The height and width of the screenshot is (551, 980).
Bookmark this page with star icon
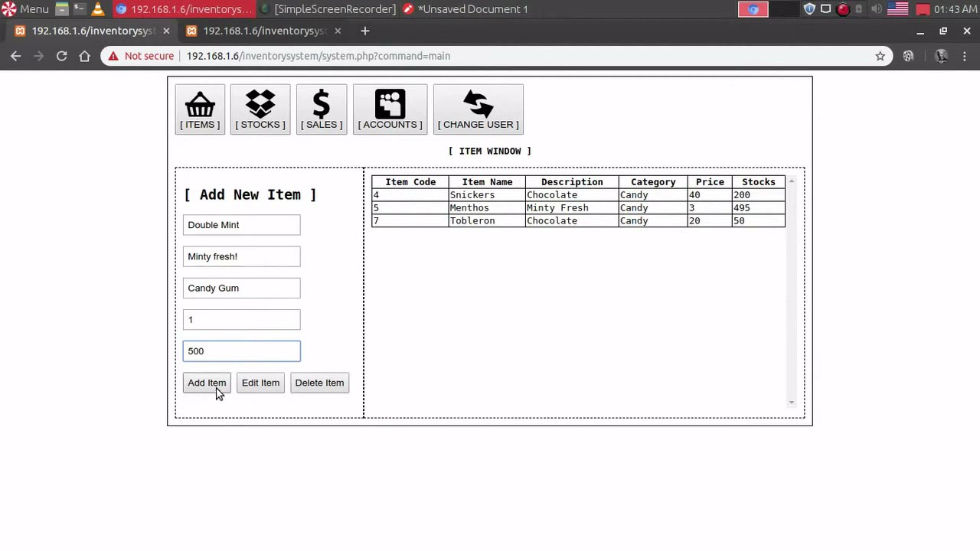pyautogui.click(x=880, y=56)
